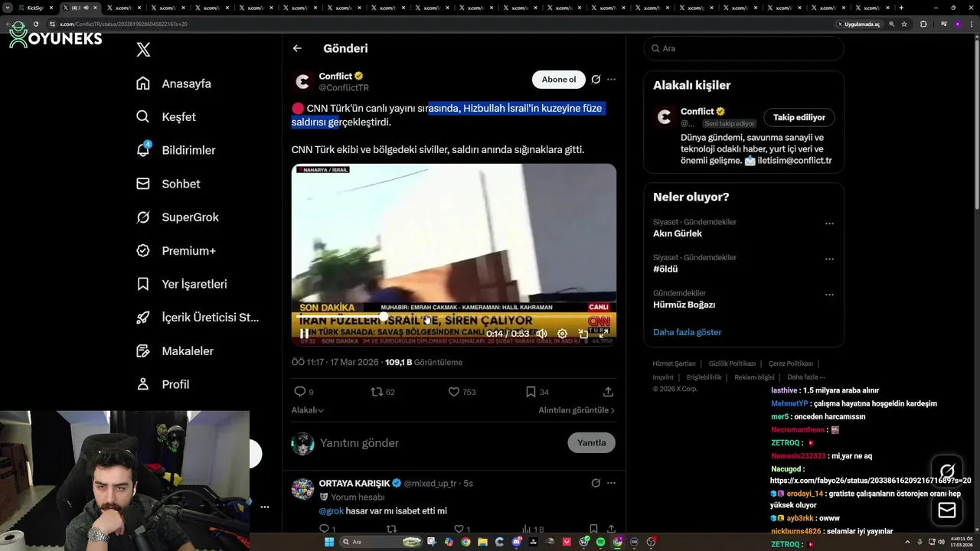The image size is (980, 551).
Task: Open Profil from the sidebar
Action: (x=162, y=384)
